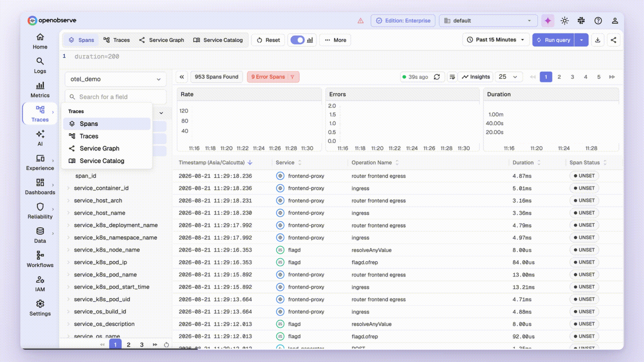Go to results page 3
This screenshot has height=362, width=644.
pyautogui.click(x=573, y=77)
